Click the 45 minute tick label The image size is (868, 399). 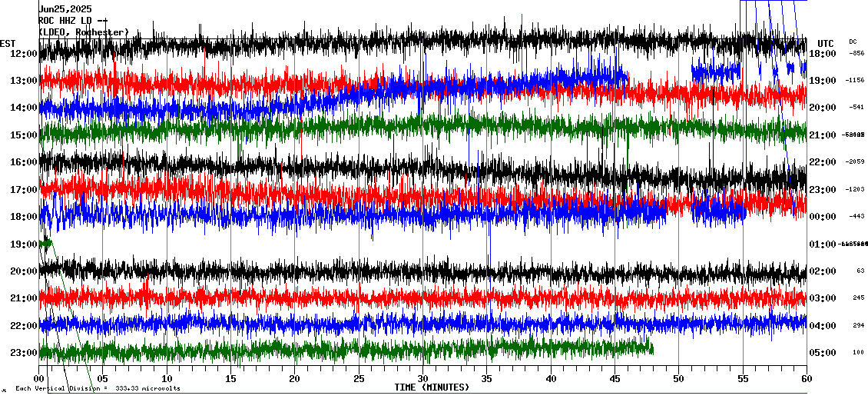click(x=615, y=378)
